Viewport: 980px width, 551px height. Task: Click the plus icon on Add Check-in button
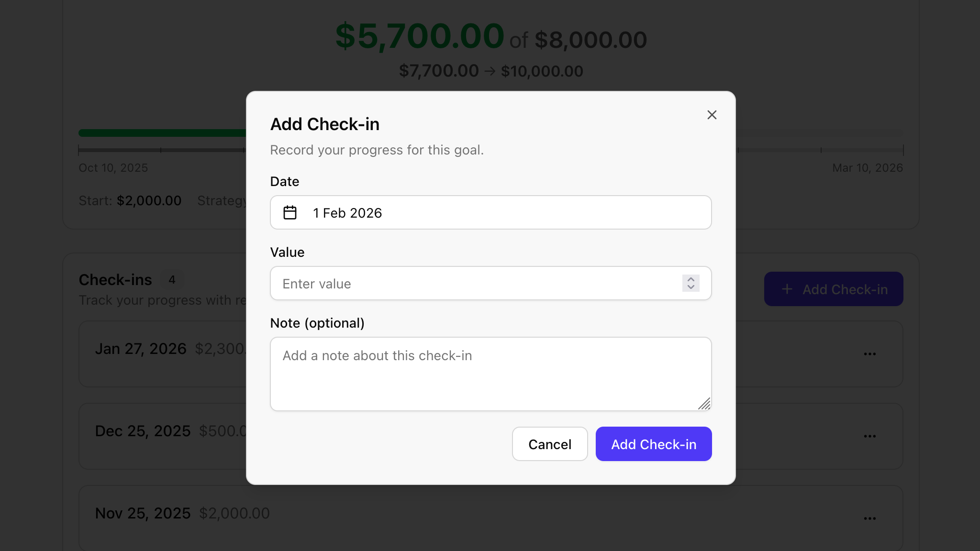click(x=787, y=289)
